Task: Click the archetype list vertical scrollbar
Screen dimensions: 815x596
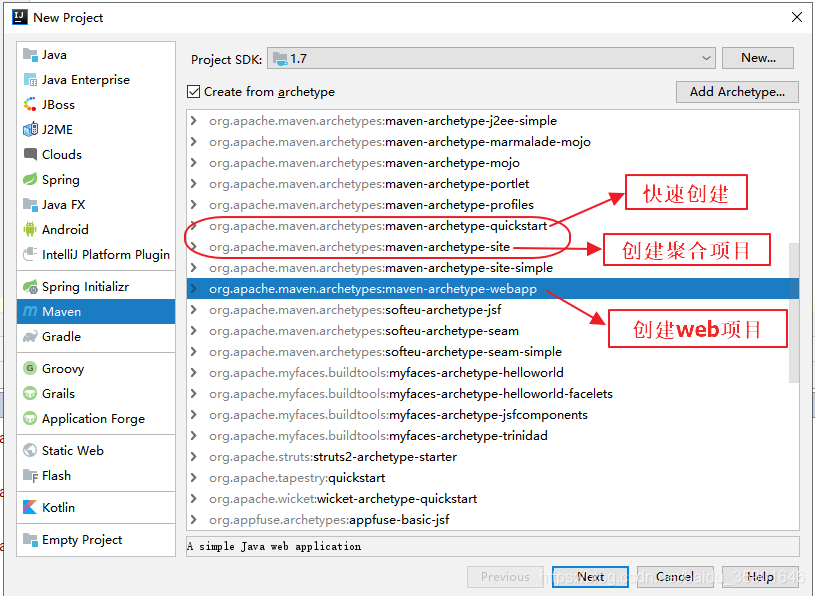Action: [x=794, y=313]
